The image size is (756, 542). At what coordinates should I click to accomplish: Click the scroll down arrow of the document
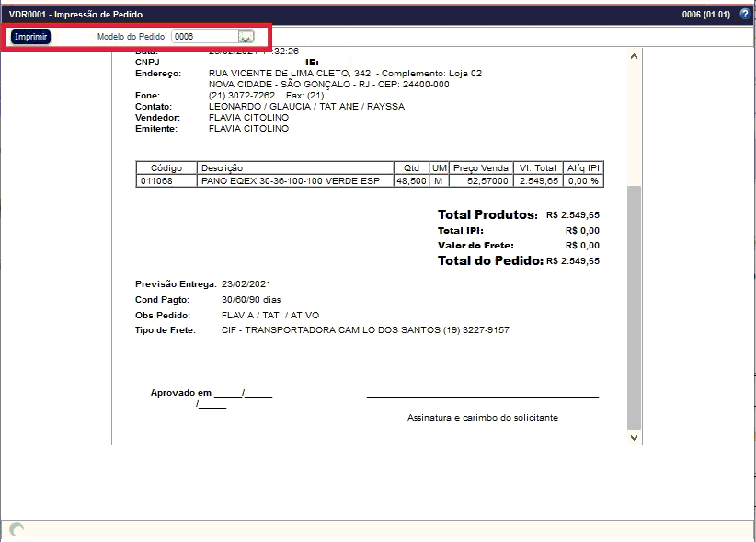click(634, 438)
